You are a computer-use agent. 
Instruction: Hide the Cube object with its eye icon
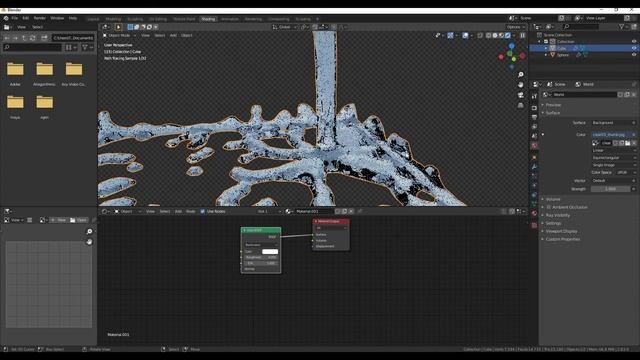[634, 48]
